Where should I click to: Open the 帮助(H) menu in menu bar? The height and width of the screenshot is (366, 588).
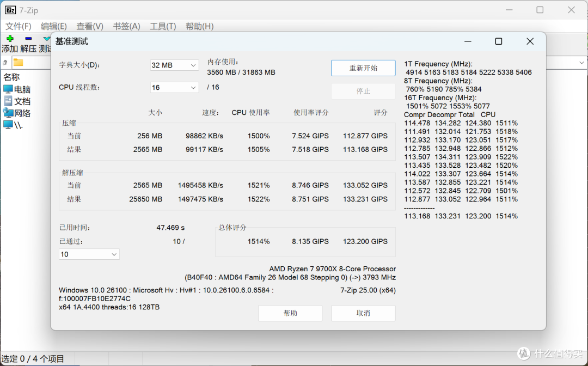coord(199,26)
